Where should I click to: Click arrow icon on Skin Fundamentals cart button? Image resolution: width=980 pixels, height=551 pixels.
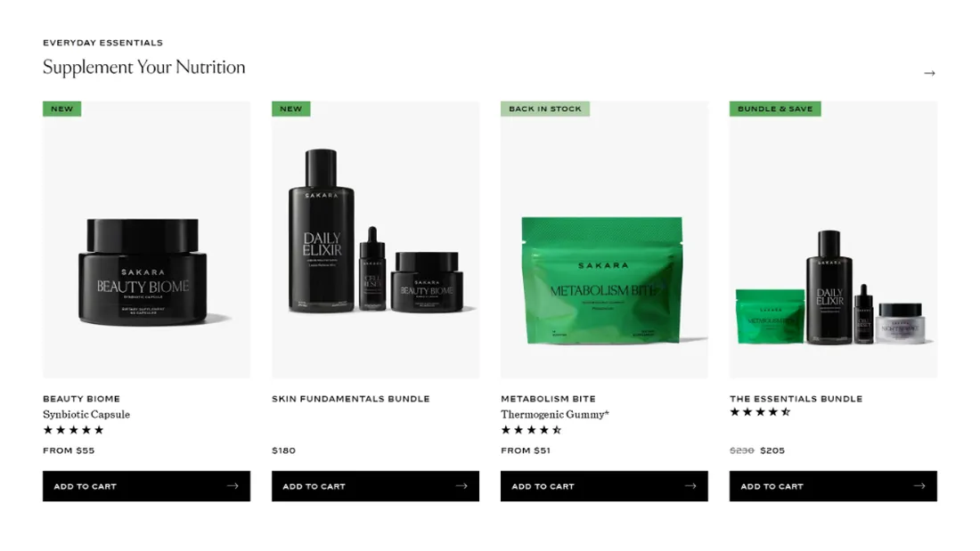[x=461, y=486]
